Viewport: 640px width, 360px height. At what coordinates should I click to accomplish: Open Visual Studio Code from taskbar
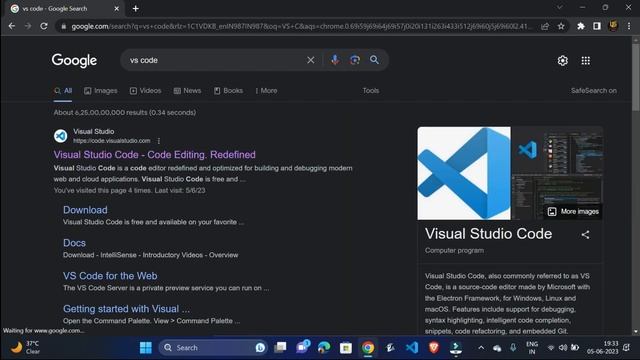[411, 348]
